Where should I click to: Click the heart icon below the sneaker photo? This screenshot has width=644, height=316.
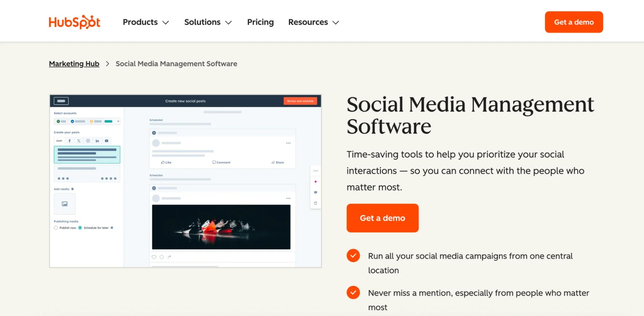pyautogui.click(x=154, y=257)
